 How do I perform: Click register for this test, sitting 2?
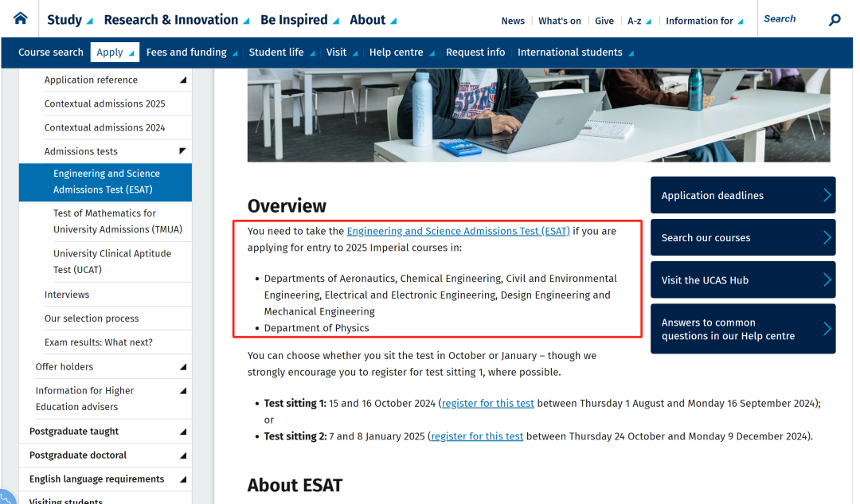[477, 436]
